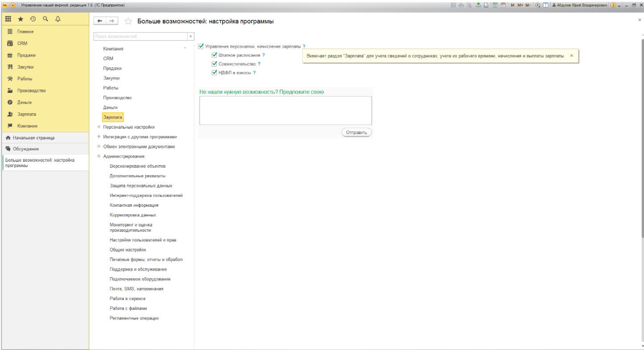
Task: Select Подключаемое оборудование tree item
Action: (x=140, y=279)
